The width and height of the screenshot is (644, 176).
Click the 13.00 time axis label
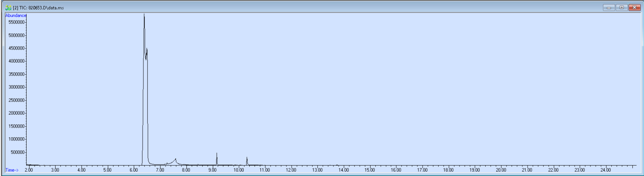pyautogui.click(x=317, y=170)
